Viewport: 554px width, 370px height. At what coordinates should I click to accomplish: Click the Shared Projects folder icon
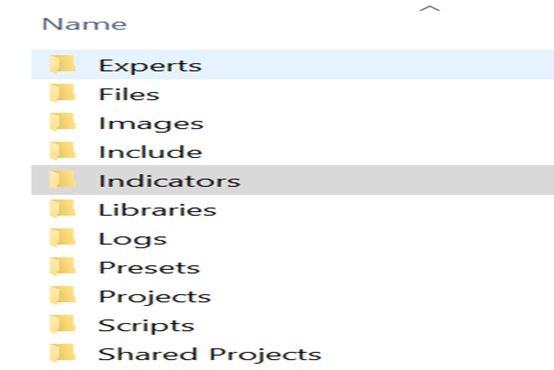[x=62, y=353]
